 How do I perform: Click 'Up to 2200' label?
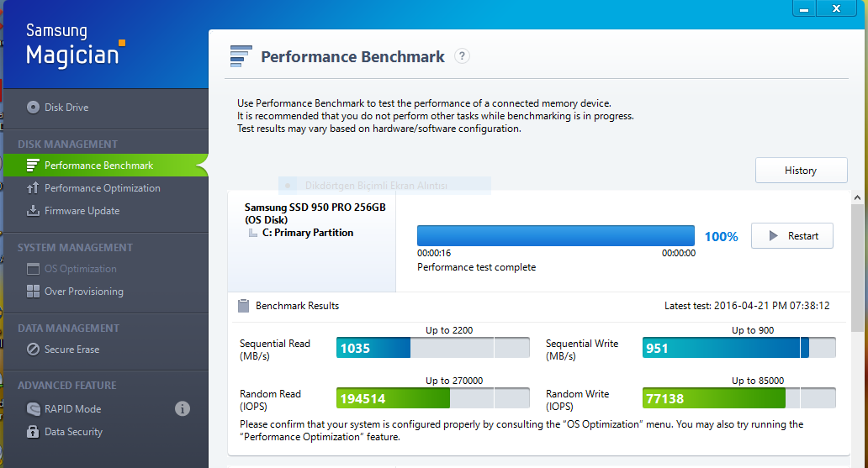point(449,330)
